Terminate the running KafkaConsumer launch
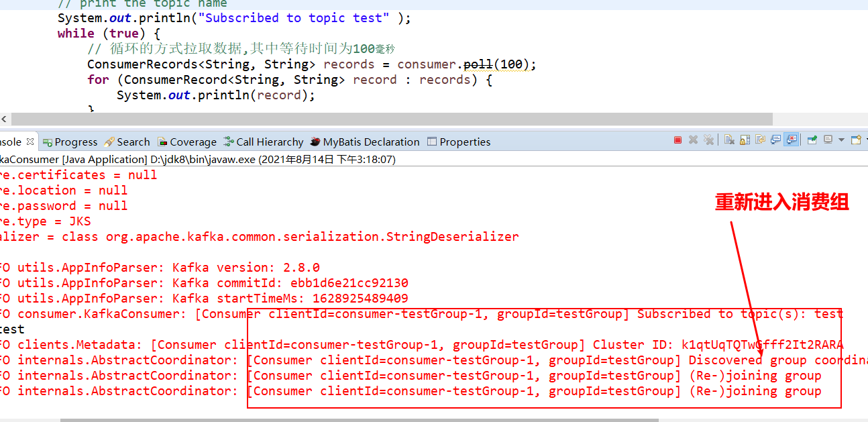 pyautogui.click(x=677, y=140)
